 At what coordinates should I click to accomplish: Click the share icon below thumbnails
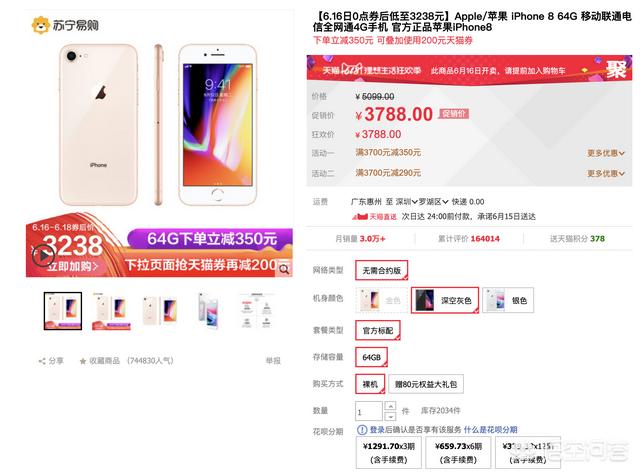[42, 361]
